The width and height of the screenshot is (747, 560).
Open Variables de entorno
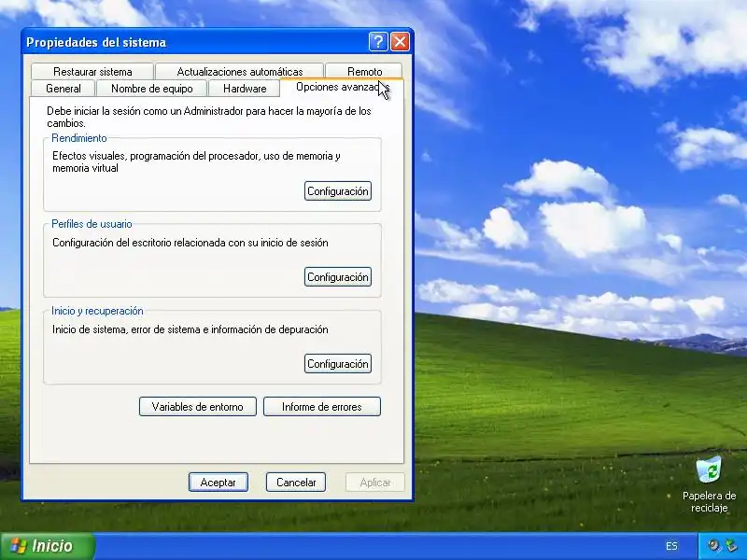click(198, 407)
